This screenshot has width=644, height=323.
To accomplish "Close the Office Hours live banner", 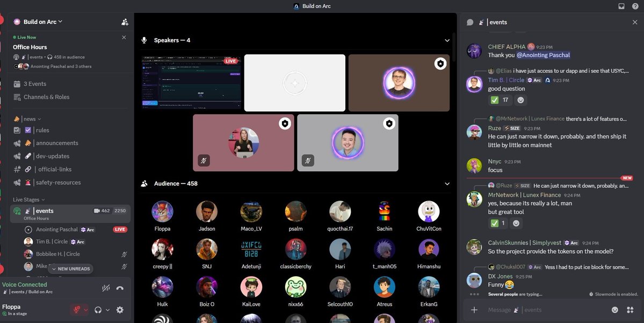I will pyautogui.click(x=124, y=38).
